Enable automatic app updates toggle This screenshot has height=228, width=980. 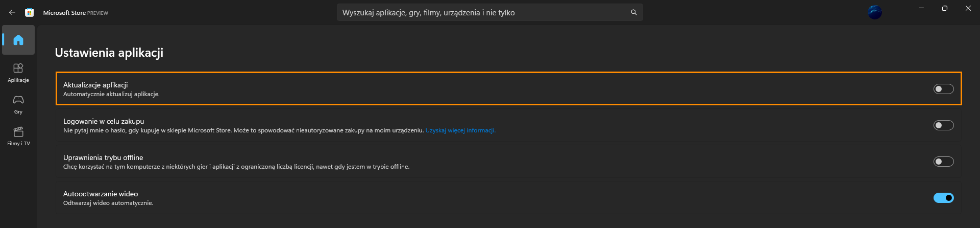coord(944,89)
